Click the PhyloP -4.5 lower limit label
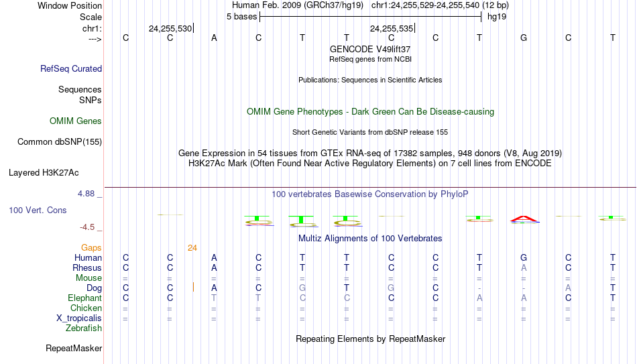 [x=87, y=227]
